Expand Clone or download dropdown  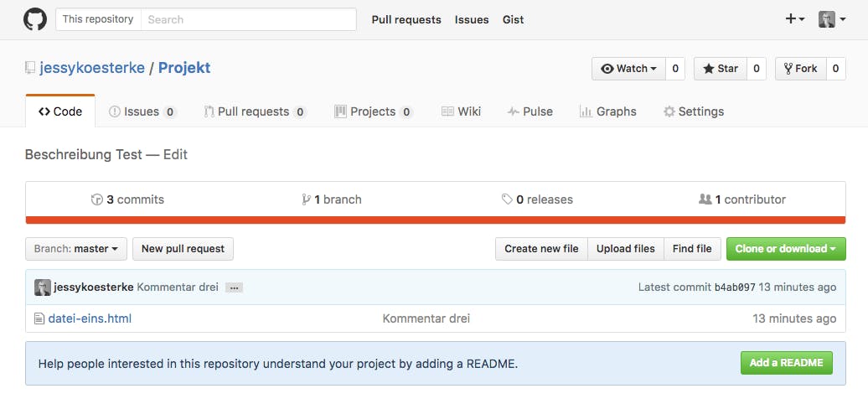(786, 249)
